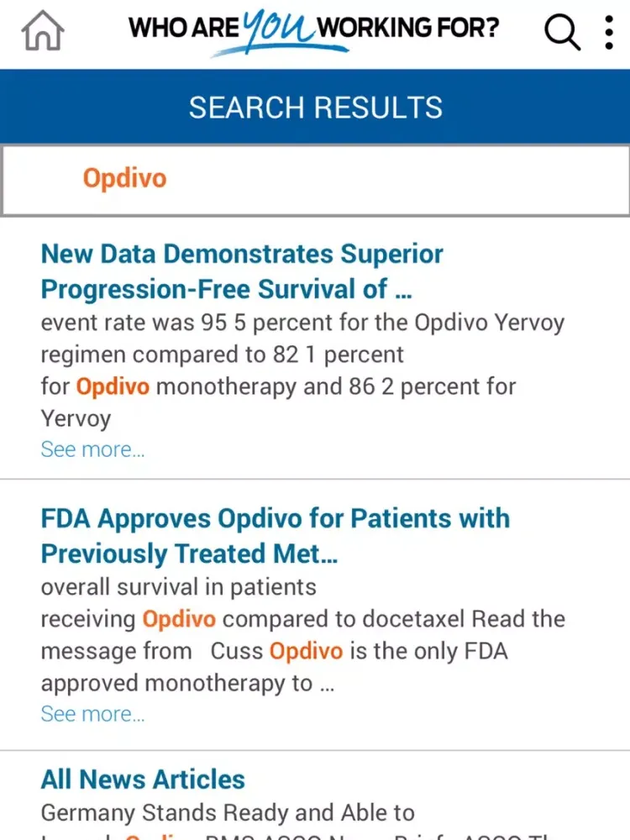This screenshot has height=840, width=630.
Task: Click 'See more...' under the Yervoy snippet
Action: [92, 449]
